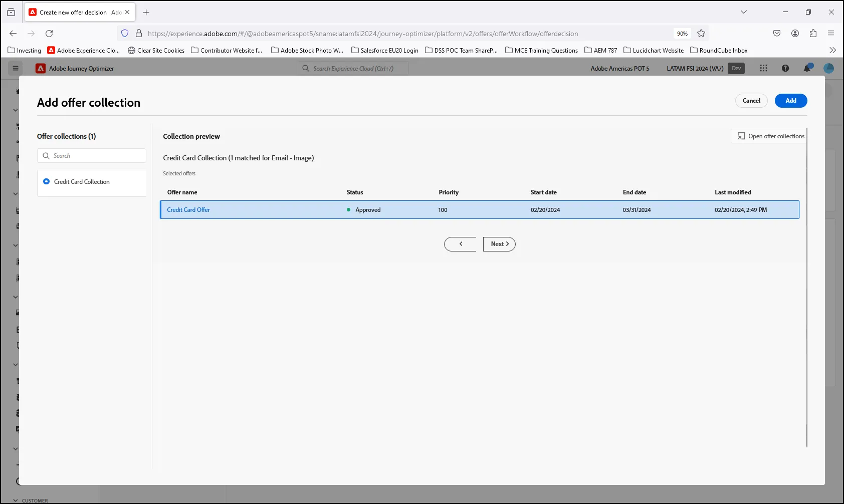Open a new browser tab
Image resolution: width=844 pixels, height=504 pixels.
pyautogui.click(x=146, y=13)
